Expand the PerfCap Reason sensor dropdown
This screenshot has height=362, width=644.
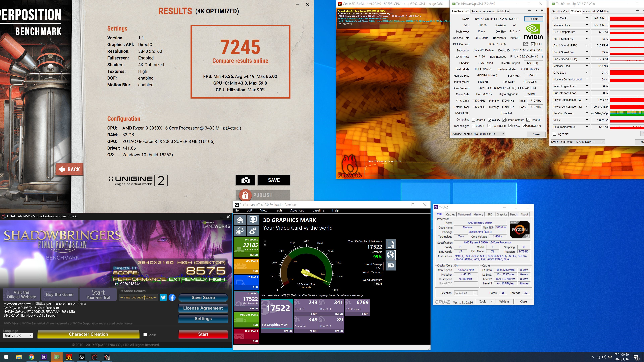pyautogui.click(x=587, y=113)
